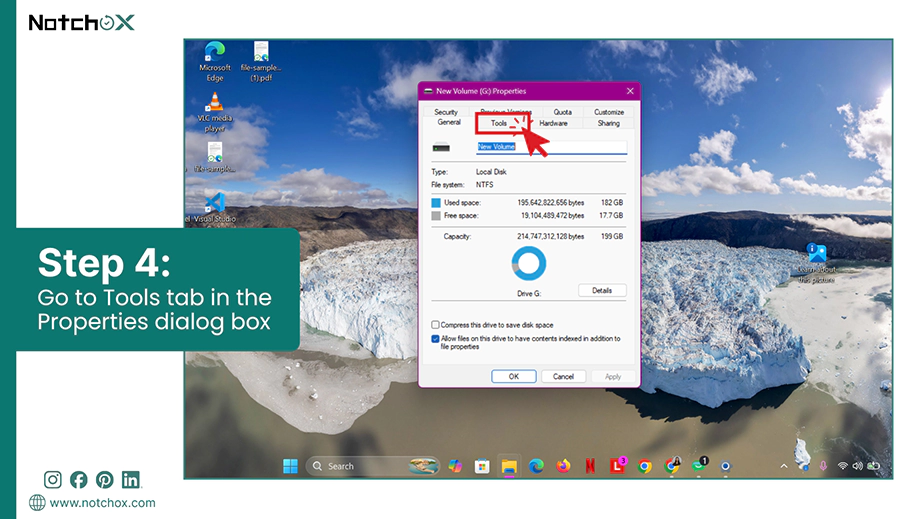Switch to the Hardware tab
The image size is (922, 519).
(553, 123)
